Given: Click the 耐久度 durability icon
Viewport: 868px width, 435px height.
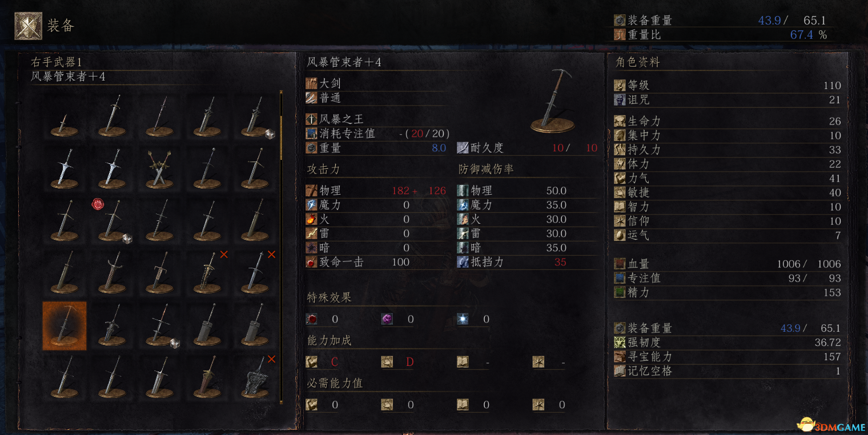Looking at the screenshot, I should [463, 148].
